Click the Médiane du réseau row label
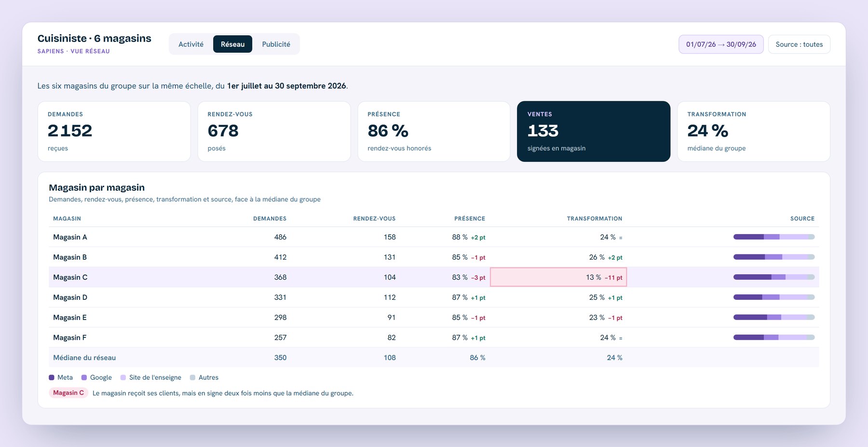This screenshot has height=447, width=868. tap(84, 358)
